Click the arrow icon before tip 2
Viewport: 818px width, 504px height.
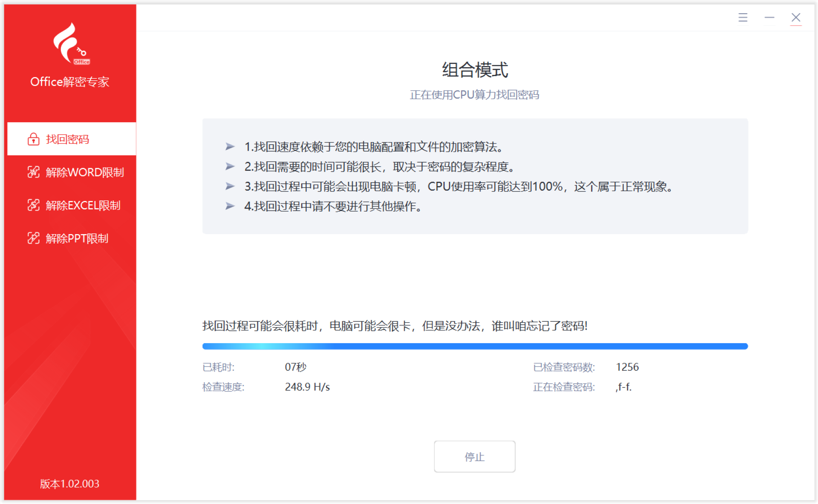click(230, 166)
